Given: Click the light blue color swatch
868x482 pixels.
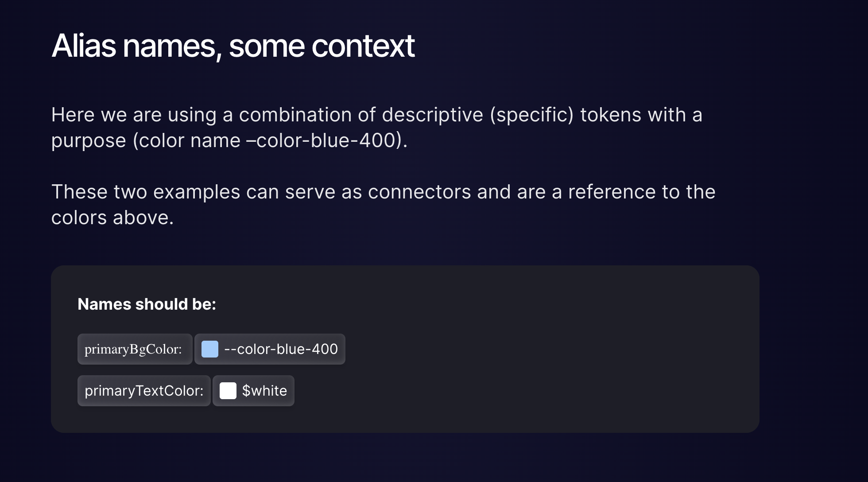Looking at the screenshot, I should pos(210,349).
